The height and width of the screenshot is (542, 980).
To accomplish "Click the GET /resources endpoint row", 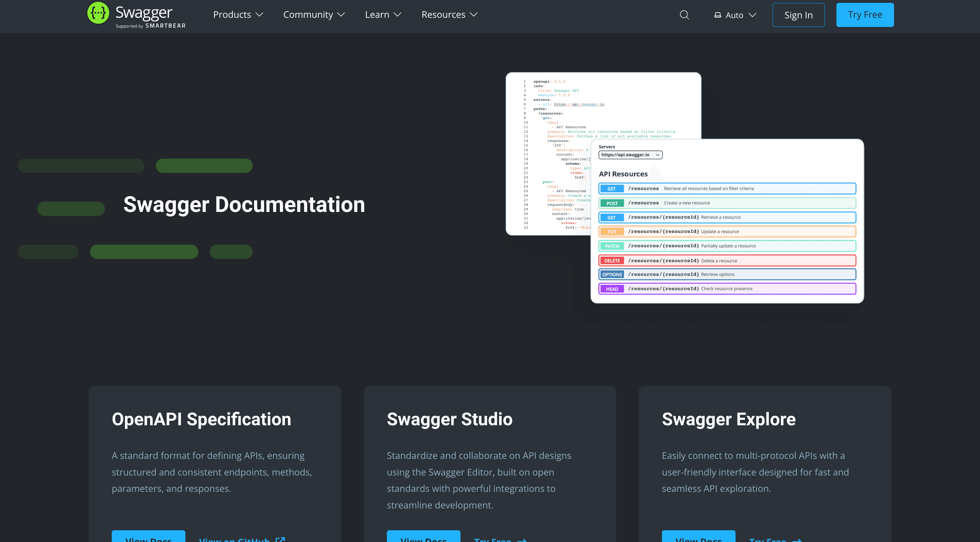I will 727,188.
